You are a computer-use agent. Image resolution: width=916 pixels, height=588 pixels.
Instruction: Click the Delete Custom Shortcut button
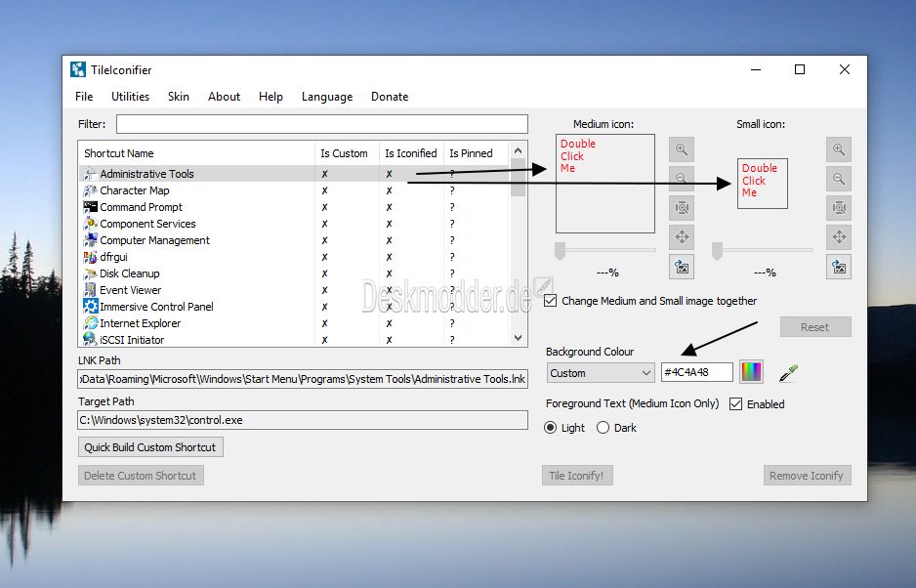click(141, 476)
